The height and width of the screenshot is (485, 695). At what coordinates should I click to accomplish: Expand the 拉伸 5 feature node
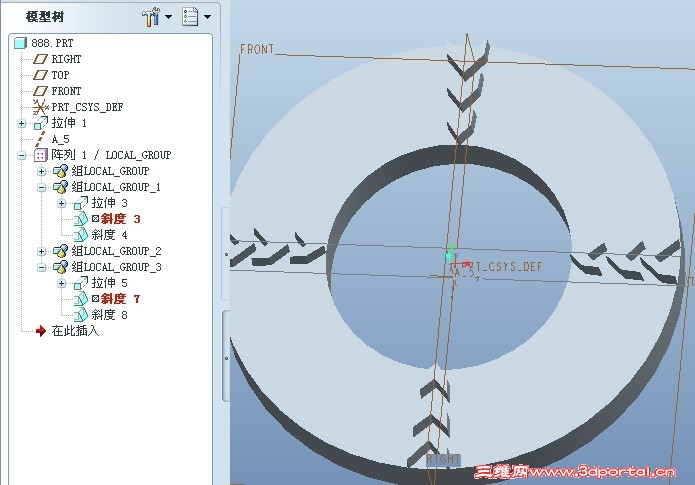[62, 283]
